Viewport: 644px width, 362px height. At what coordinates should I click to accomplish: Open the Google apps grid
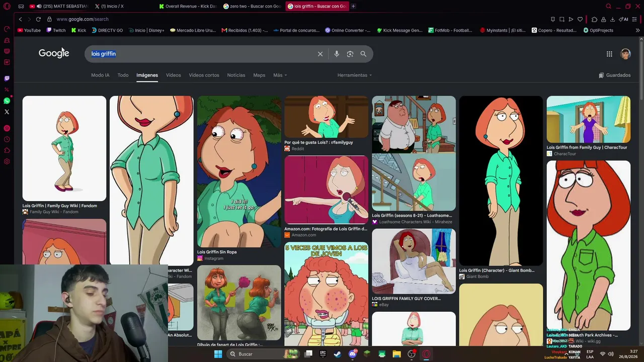coord(609,54)
